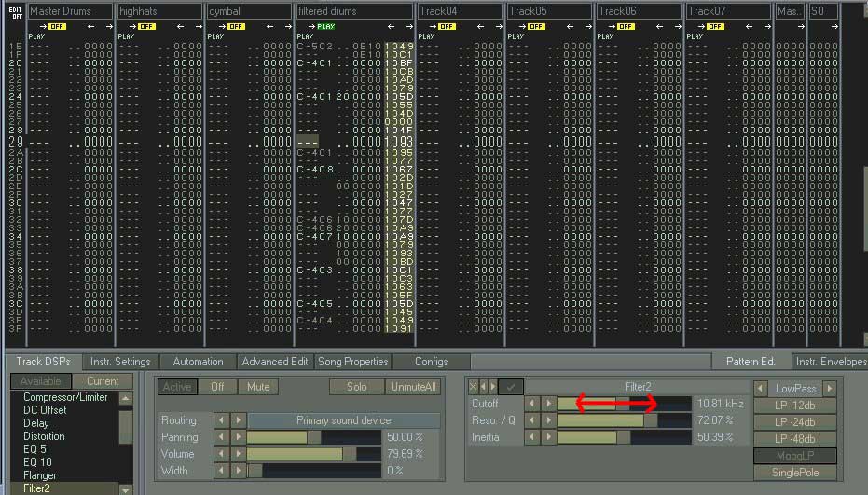Screen dimensions: 868x495
Task: Toggle the OFF switch on Master Drums track
Action: 58,26
